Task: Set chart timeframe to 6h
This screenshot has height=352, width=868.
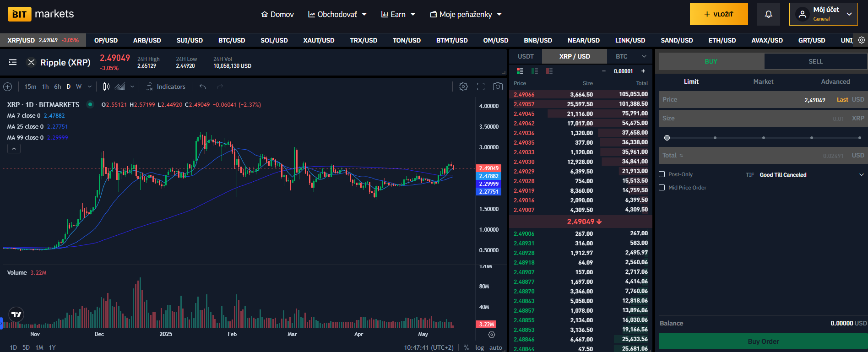Action: 58,87
